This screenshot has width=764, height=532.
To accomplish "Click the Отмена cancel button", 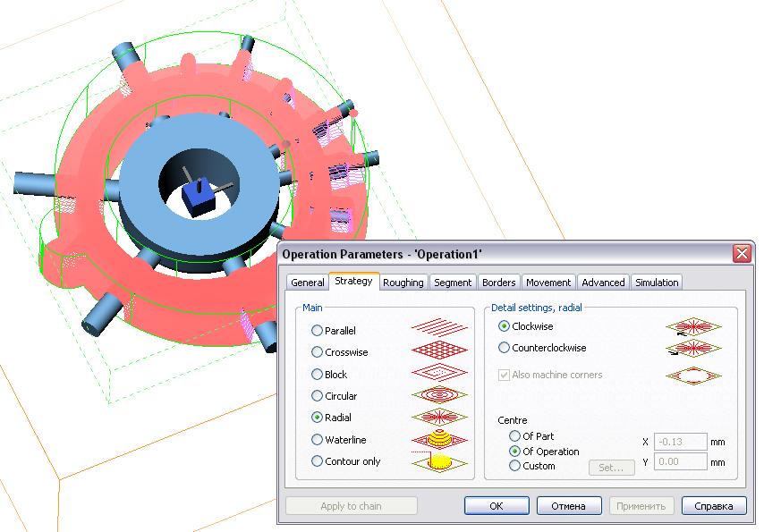I will (568, 506).
